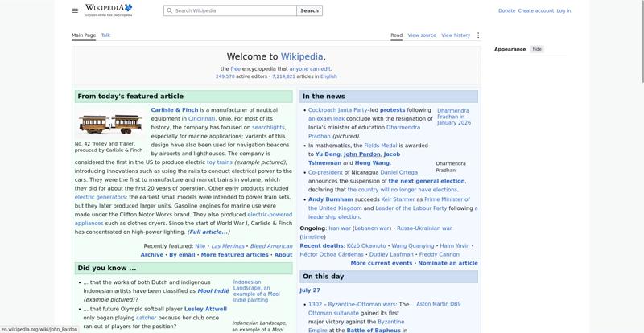Click the magnifier icon in search box
This screenshot has width=644, height=333.
(x=169, y=10)
